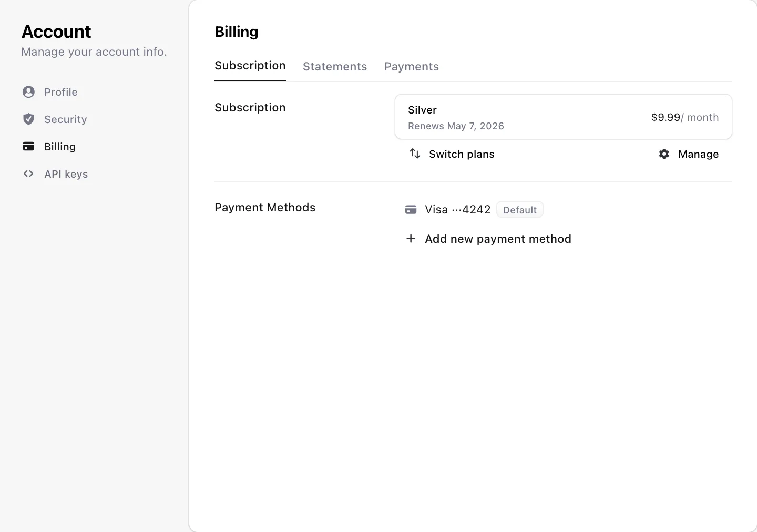Click the Security shield icon
The image size is (757, 532).
[x=28, y=119]
